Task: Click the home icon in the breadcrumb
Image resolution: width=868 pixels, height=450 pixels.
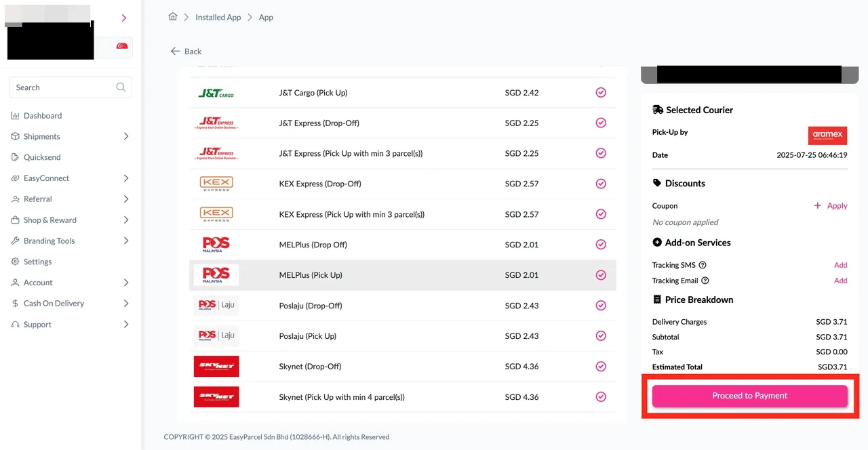Action: pos(173,17)
